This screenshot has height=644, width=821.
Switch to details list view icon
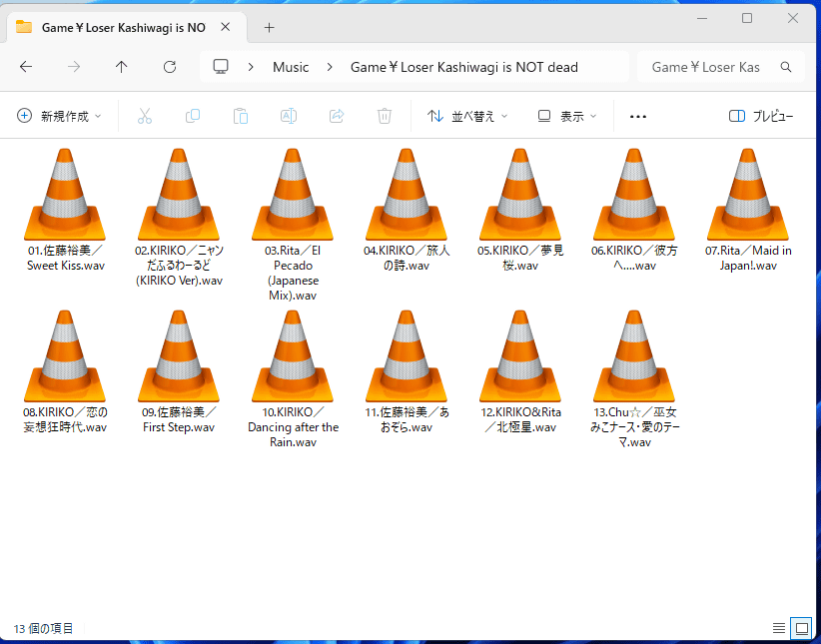[x=779, y=628]
